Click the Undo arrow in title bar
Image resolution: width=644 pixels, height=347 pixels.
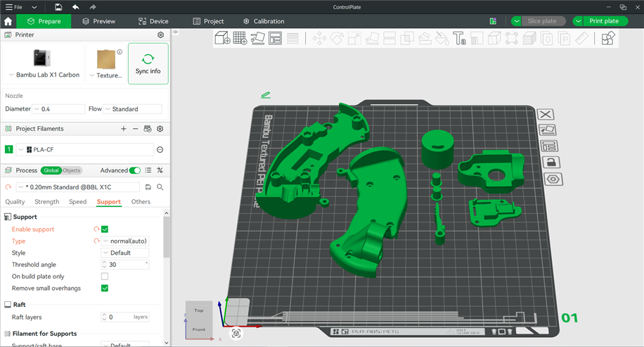pyautogui.click(x=75, y=7)
